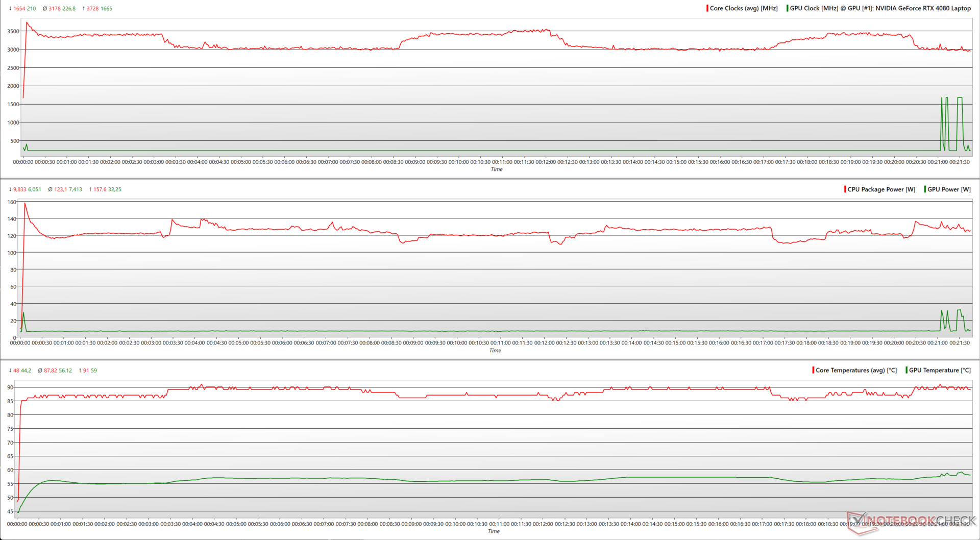Click the red CPU Package Power legend marker

(845, 189)
